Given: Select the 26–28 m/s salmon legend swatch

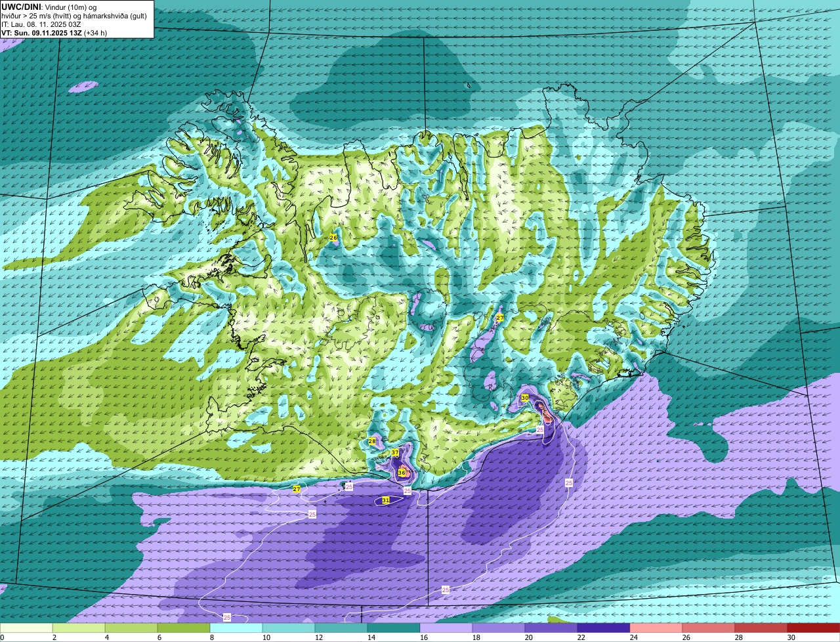Looking at the screenshot, I should (709, 628).
